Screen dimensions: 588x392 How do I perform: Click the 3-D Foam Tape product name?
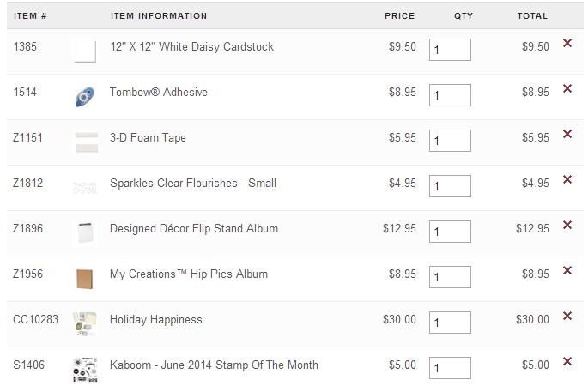pyautogui.click(x=148, y=137)
